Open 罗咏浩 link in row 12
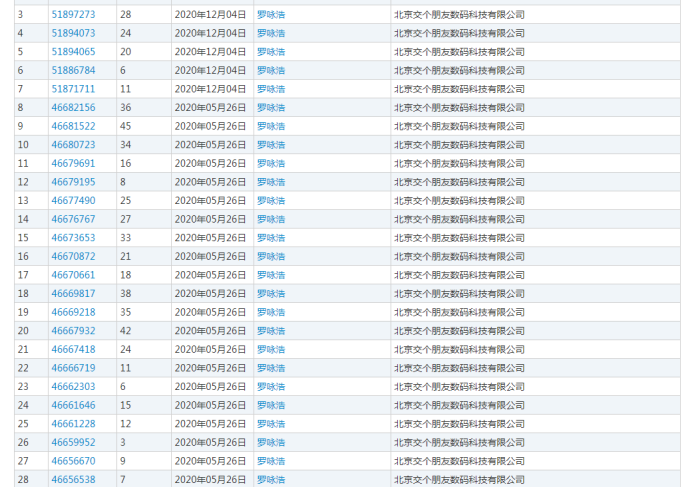Image resolution: width=692 pixels, height=488 pixels. coord(270,182)
